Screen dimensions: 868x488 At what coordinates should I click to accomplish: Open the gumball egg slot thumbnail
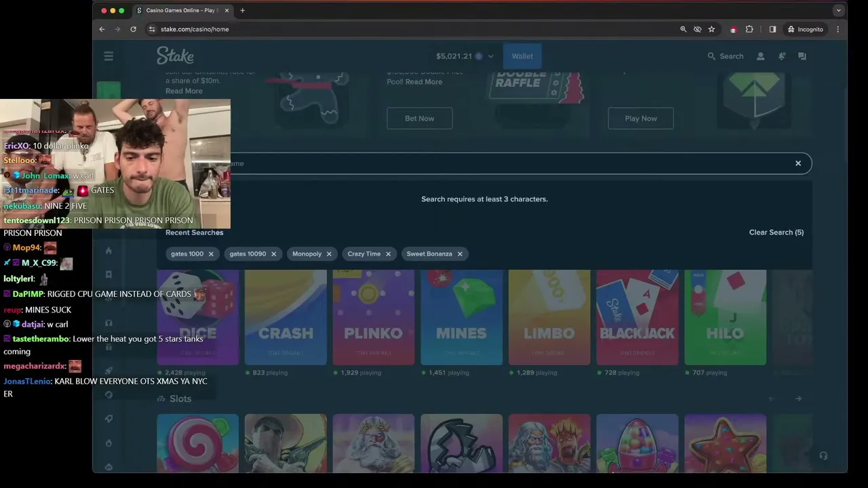coord(637,443)
